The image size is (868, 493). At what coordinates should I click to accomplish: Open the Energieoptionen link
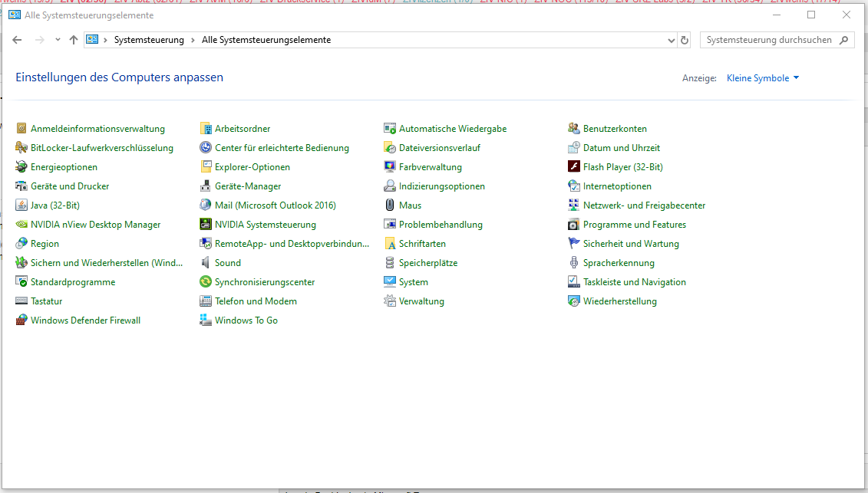[64, 167]
